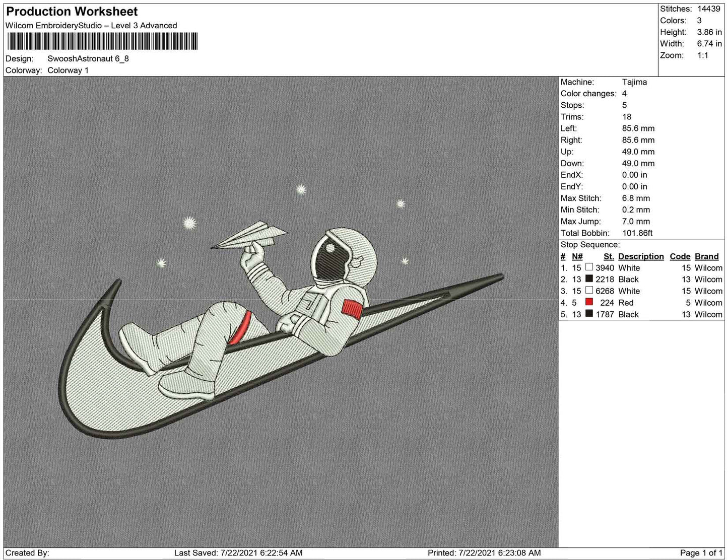Image resolution: width=728 pixels, height=560 pixels.
Task: Click stitch count '6268' in row 3
Action: pos(605,291)
